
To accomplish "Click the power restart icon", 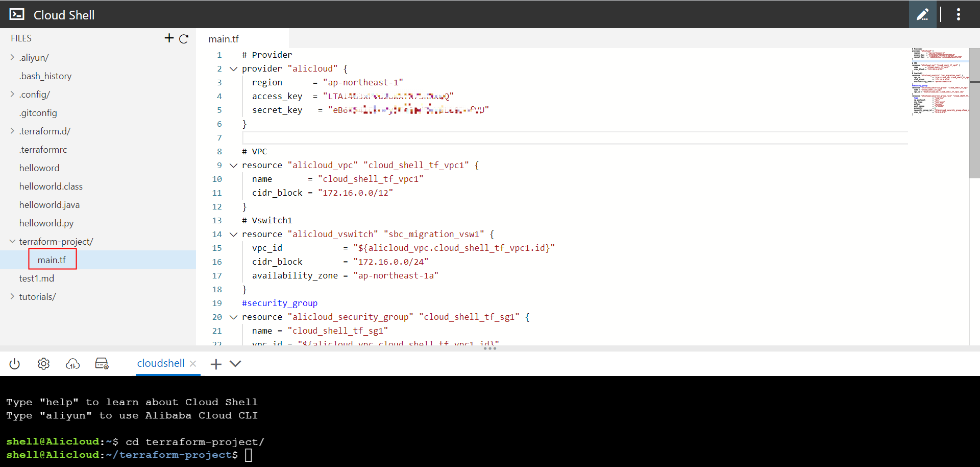I will pos(15,364).
